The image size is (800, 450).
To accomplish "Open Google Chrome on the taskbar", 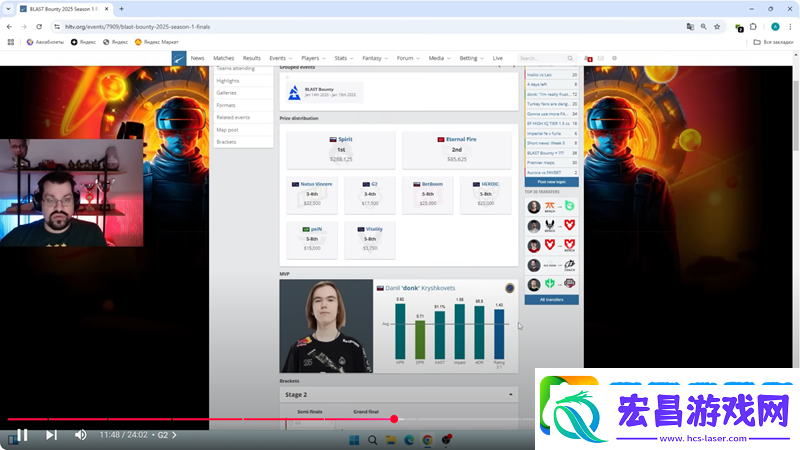I will (428, 440).
